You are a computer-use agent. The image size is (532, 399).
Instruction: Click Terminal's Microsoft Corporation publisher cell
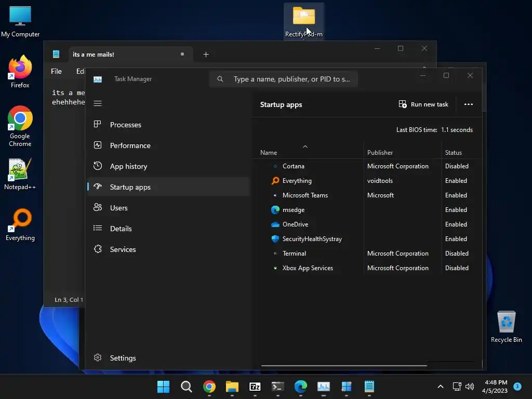tap(397, 254)
